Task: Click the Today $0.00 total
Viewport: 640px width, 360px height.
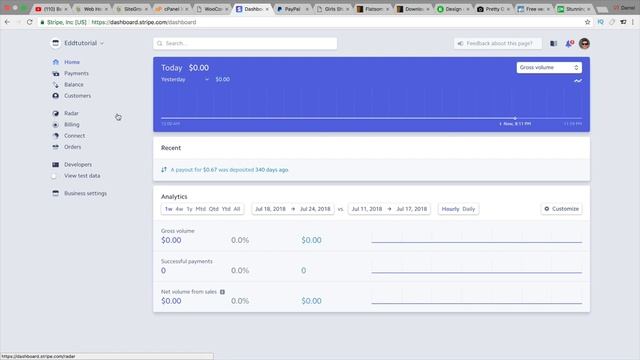Action: 185,68
